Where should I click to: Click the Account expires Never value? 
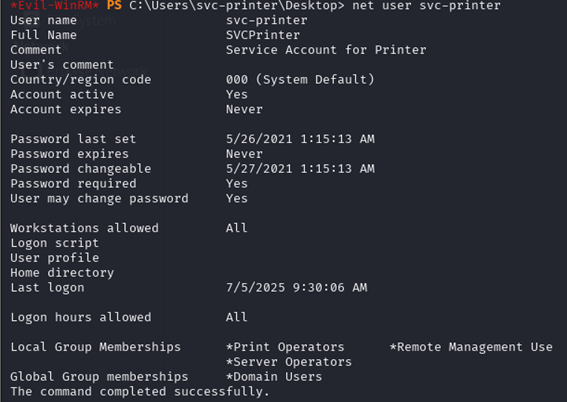click(244, 109)
